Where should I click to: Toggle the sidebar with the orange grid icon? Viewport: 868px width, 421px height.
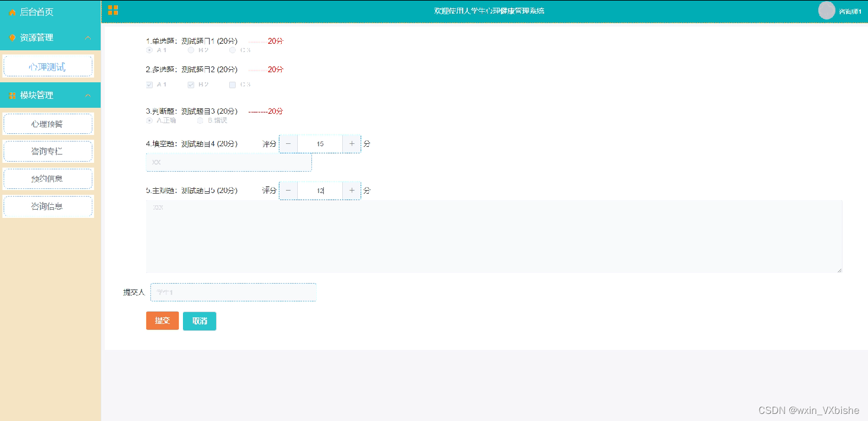[x=113, y=10]
